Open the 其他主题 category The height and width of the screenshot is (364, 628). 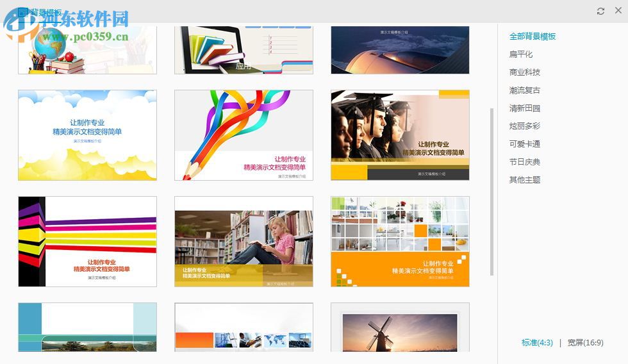click(525, 180)
